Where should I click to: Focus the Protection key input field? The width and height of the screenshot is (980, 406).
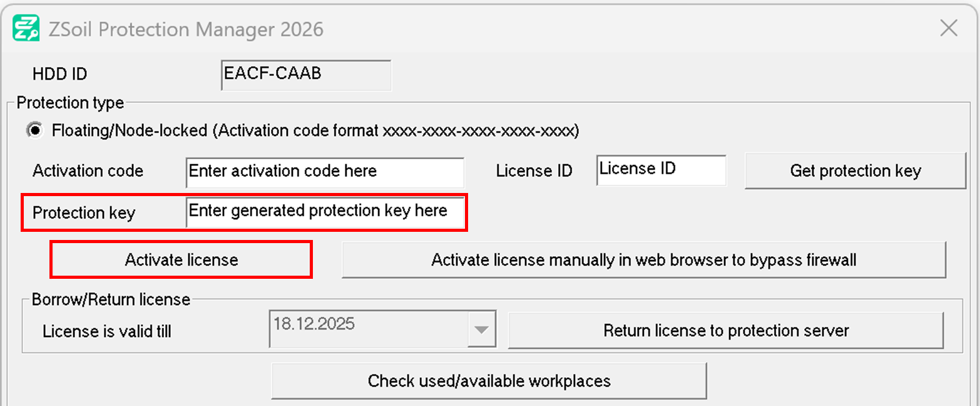[325, 212]
